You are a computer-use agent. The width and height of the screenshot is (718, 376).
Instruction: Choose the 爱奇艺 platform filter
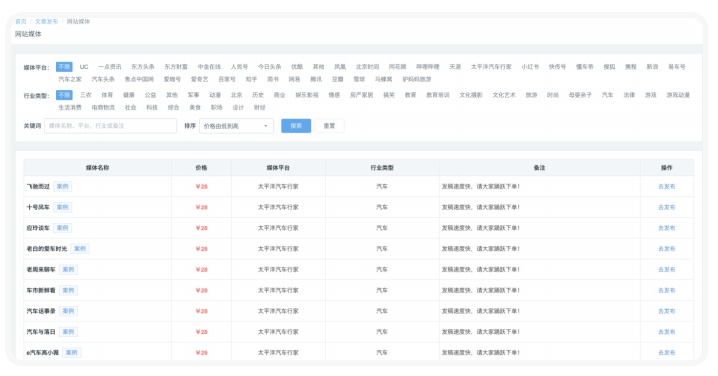[x=200, y=79]
